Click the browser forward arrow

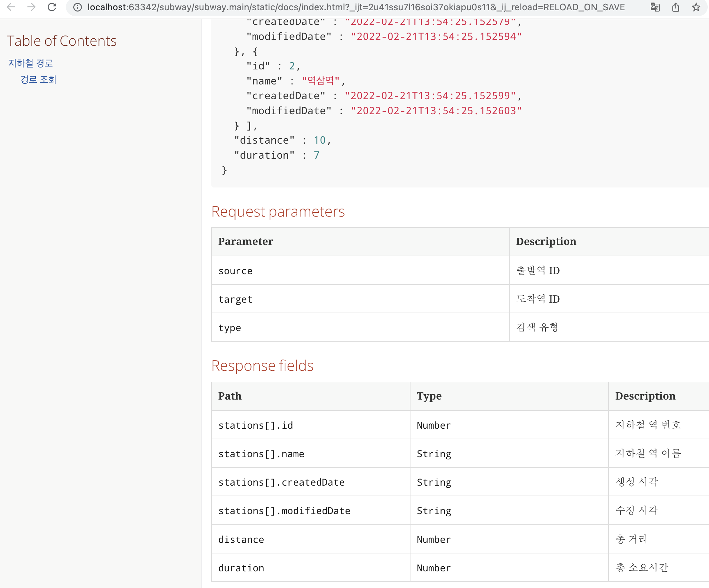coord(31,7)
